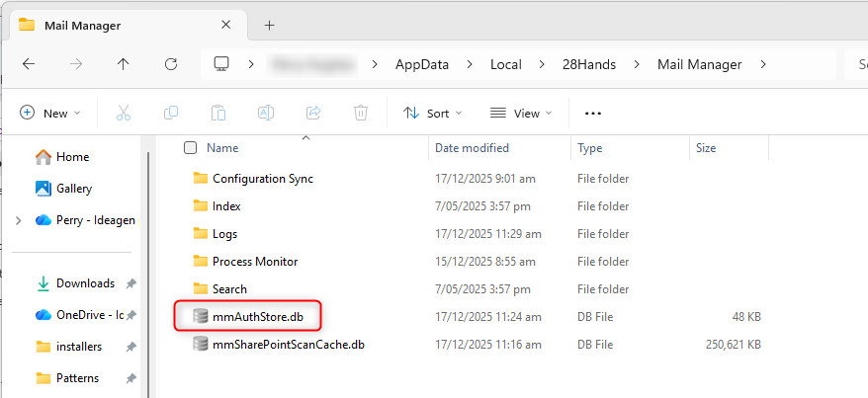Click the Cut scissors icon
The image size is (868, 398).
click(124, 113)
